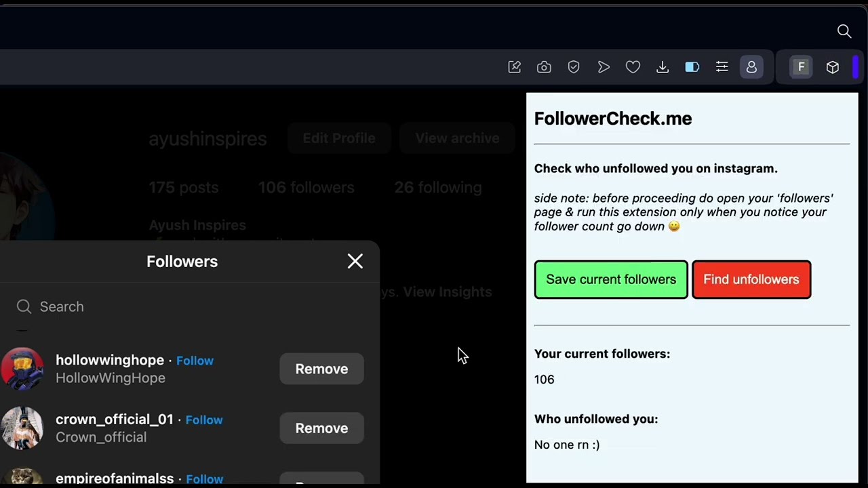Screen dimensions: 868x488
Task: Click the dimmed Edit Profile button
Action: pyautogui.click(x=339, y=138)
